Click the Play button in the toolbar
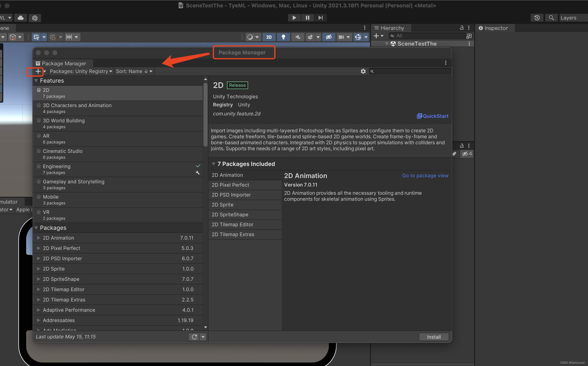This screenshot has height=366, width=588. 294,18
